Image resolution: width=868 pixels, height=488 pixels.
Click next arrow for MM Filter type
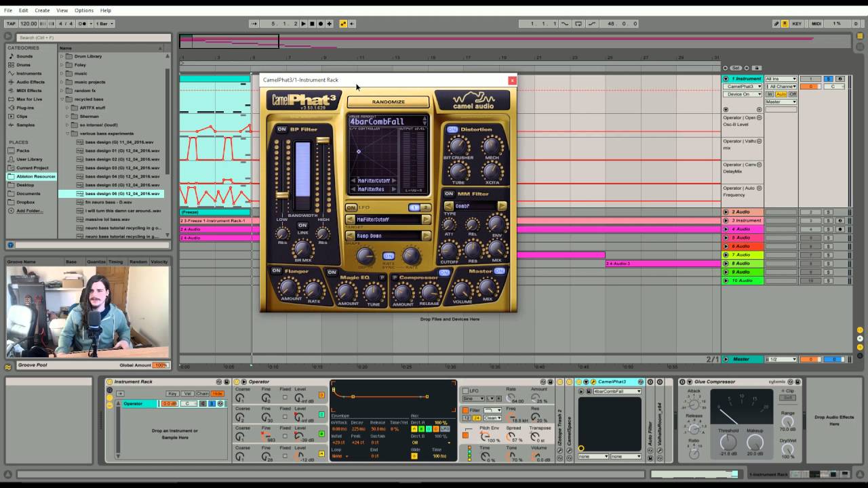[x=502, y=206]
